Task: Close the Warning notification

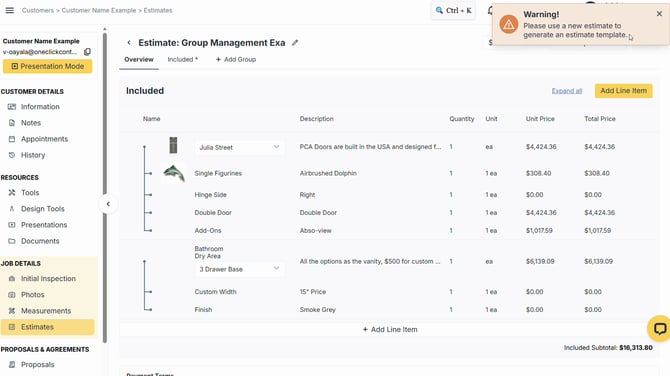Action: coord(659,14)
